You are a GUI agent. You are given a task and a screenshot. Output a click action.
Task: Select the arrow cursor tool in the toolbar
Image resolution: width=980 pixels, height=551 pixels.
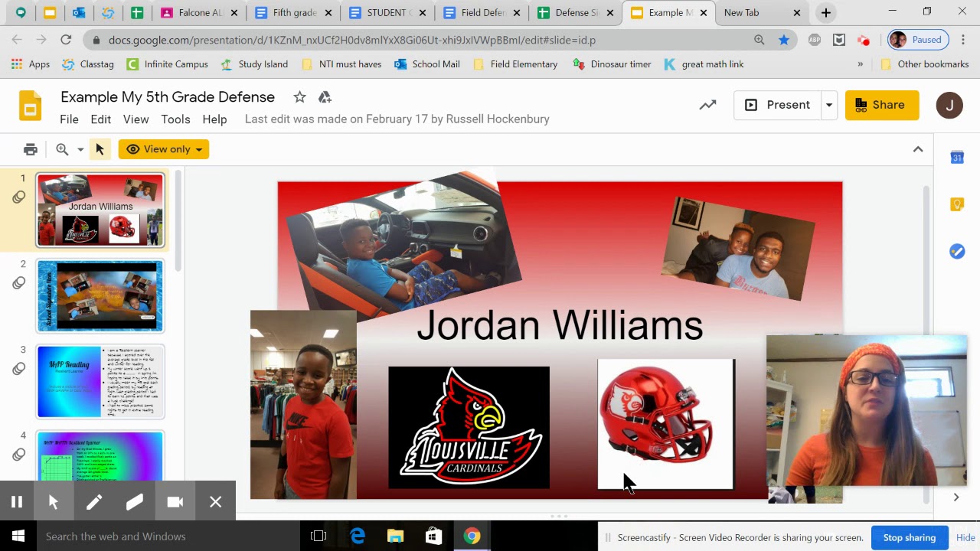point(100,149)
